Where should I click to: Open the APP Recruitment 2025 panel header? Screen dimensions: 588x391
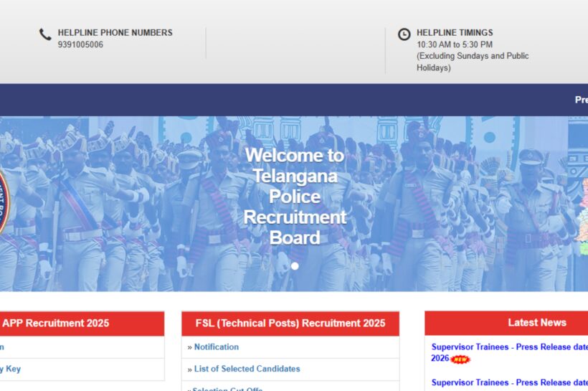point(82,323)
